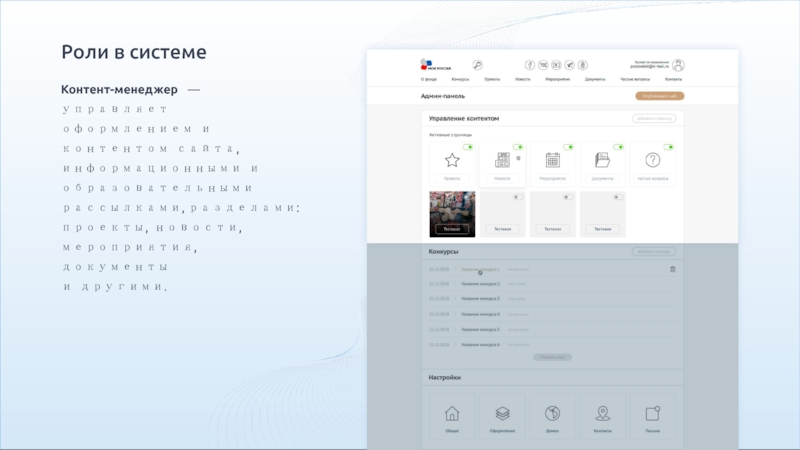Click Частые вопросы label under question icon

[x=653, y=179]
